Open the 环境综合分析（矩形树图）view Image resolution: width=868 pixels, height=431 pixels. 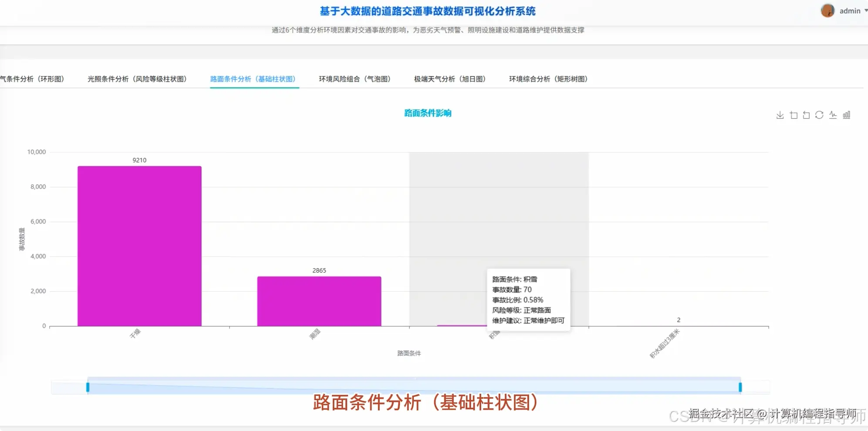[x=548, y=79]
